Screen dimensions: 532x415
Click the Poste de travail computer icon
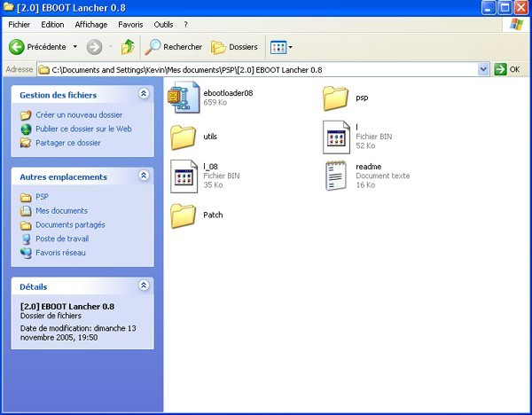26,239
